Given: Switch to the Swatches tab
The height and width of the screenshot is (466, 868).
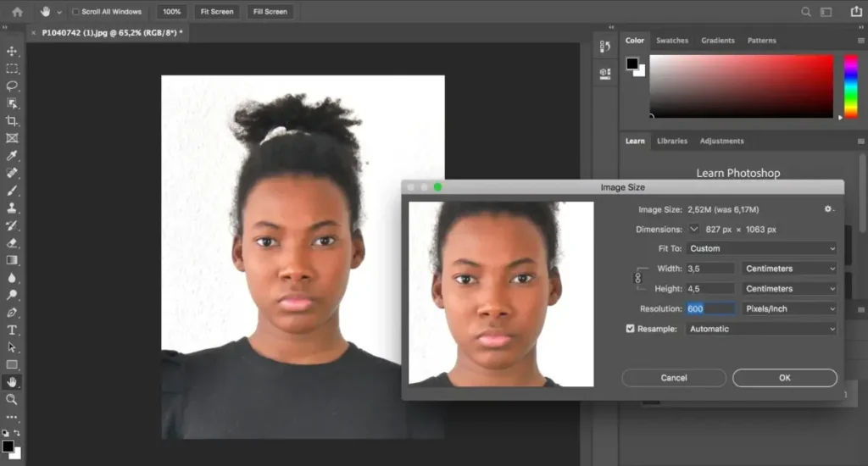Looking at the screenshot, I should pyautogui.click(x=672, y=41).
